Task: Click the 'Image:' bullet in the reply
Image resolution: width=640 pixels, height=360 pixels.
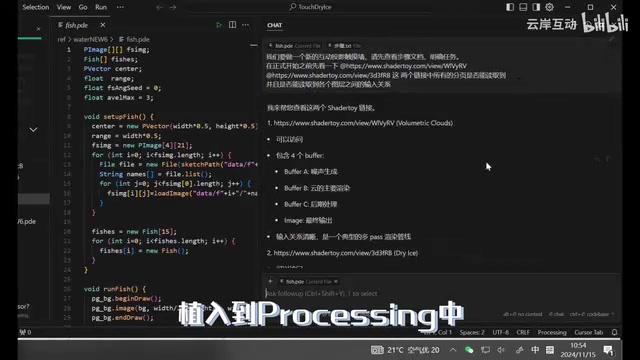Action: [x=308, y=220]
